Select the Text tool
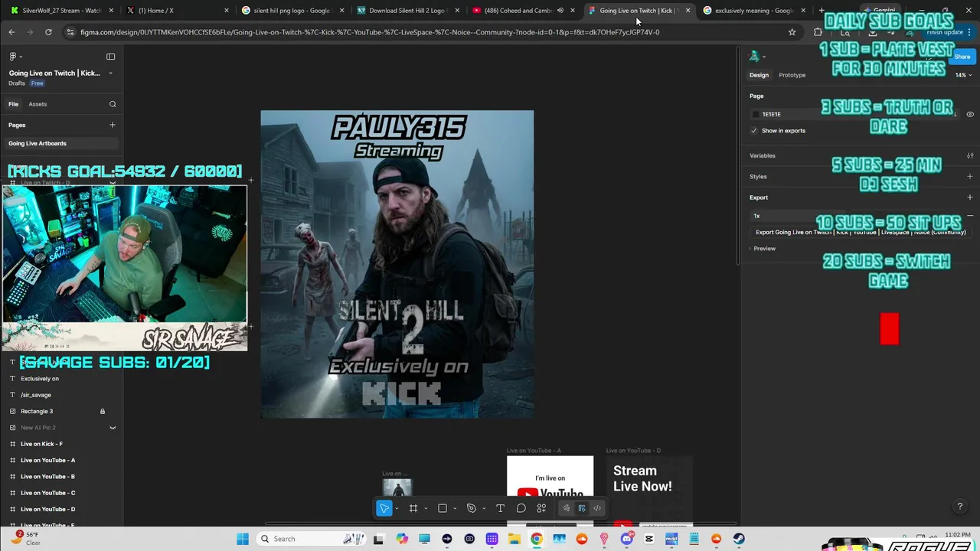 click(500, 508)
